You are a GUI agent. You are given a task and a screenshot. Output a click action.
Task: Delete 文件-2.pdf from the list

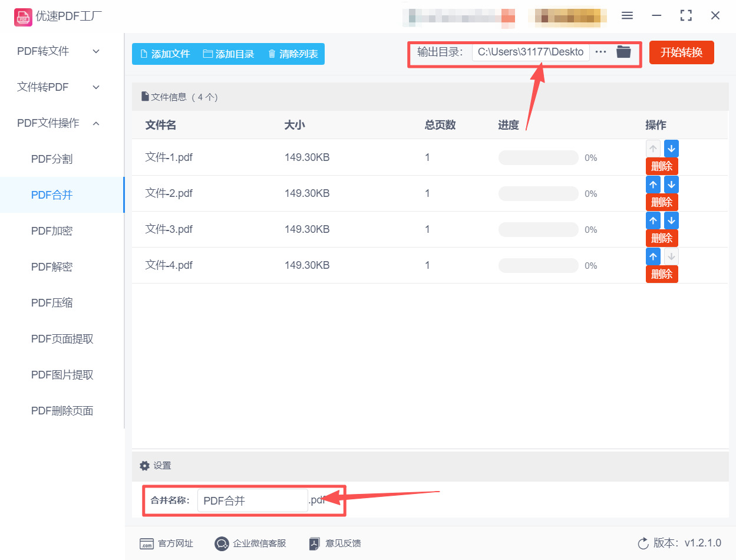pyautogui.click(x=662, y=202)
